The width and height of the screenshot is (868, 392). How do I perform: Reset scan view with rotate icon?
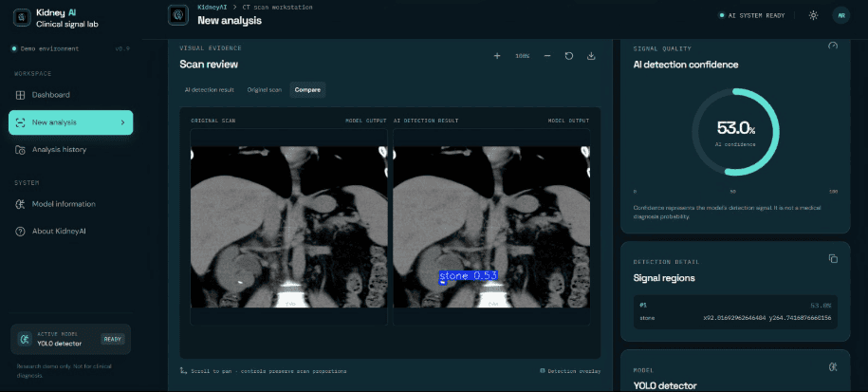[568, 56]
